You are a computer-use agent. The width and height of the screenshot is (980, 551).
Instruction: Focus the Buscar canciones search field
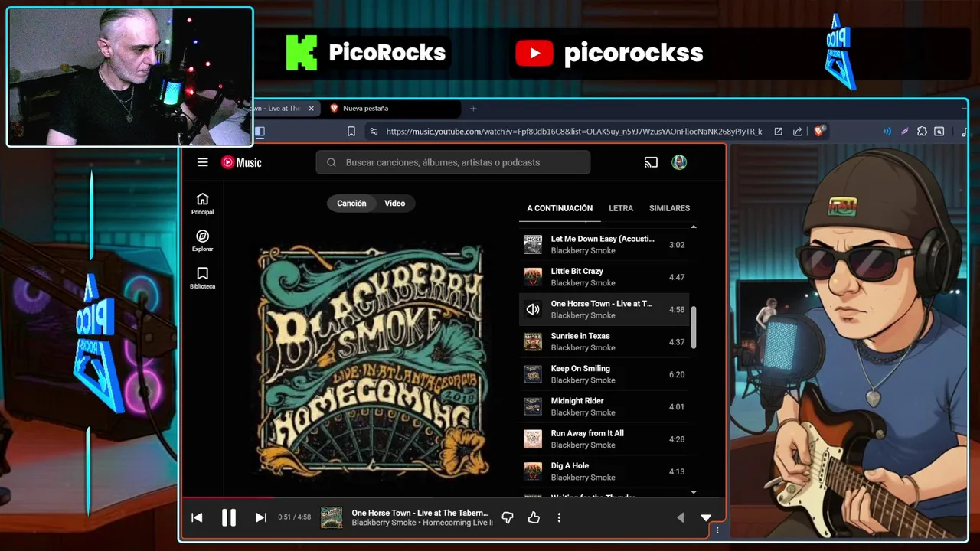click(452, 162)
